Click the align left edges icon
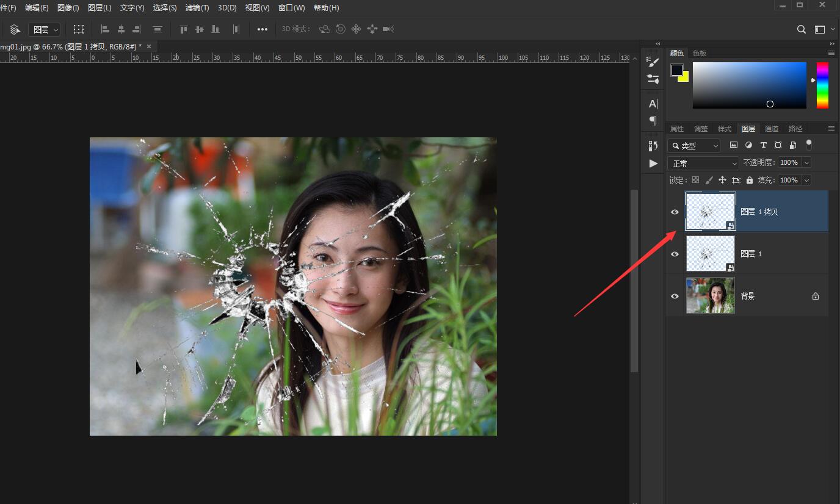This screenshot has width=840, height=504. [x=105, y=29]
